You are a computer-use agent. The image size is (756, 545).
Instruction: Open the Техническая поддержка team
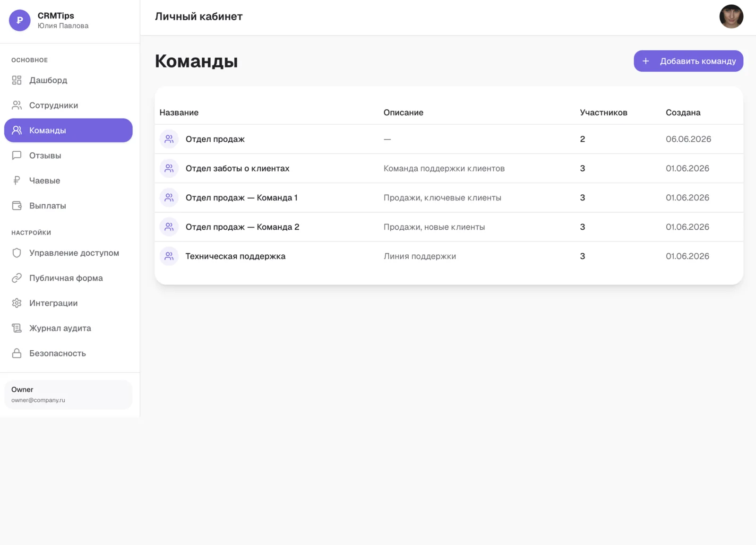click(449, 256)
